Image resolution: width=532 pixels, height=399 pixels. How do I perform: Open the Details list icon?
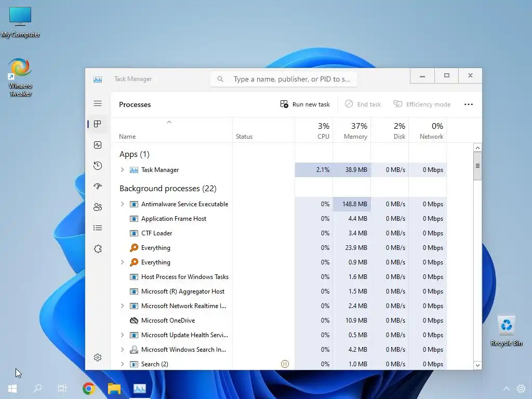[x=98, y=228]
